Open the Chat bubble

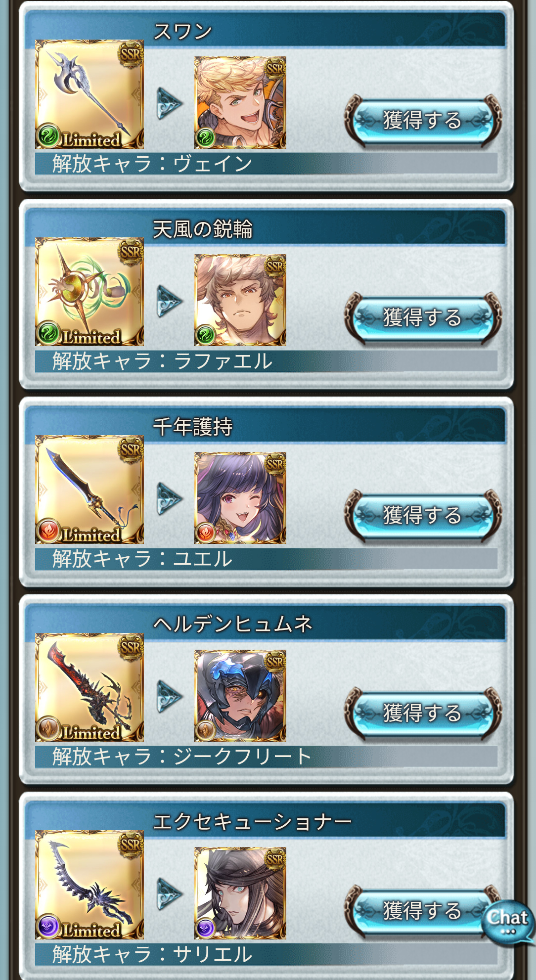tap(508, 922)
